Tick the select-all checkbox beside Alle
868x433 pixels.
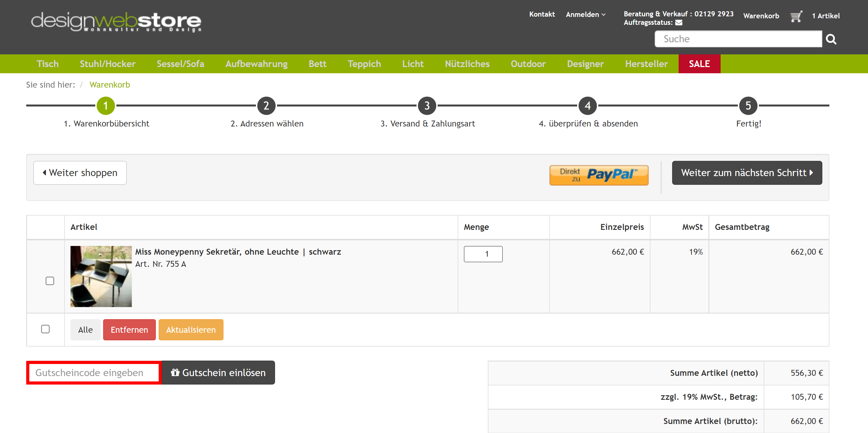tap(45, 329)
